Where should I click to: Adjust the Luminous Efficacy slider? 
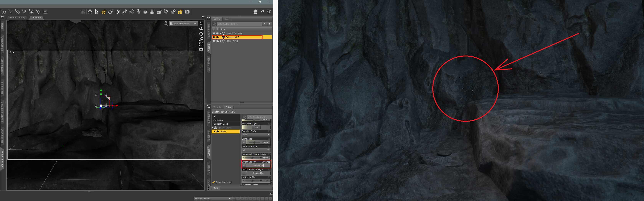(252, 158)
